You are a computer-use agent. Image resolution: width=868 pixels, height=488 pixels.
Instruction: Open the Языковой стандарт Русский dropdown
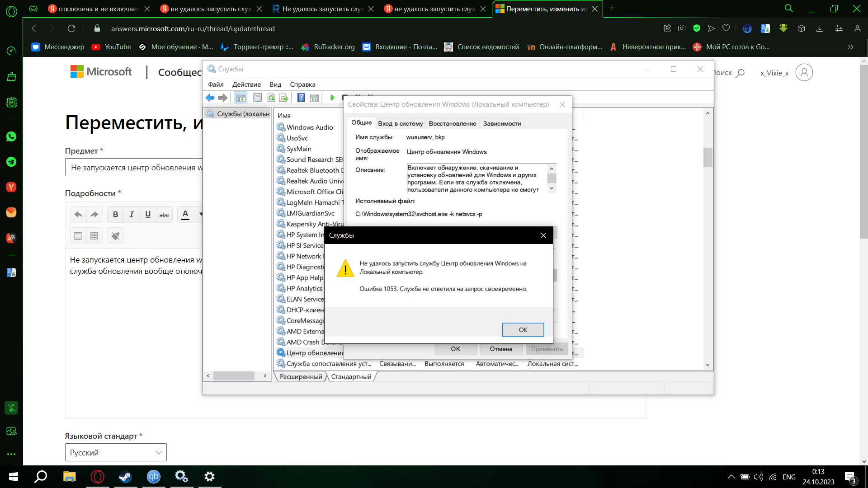click(116, 452)
